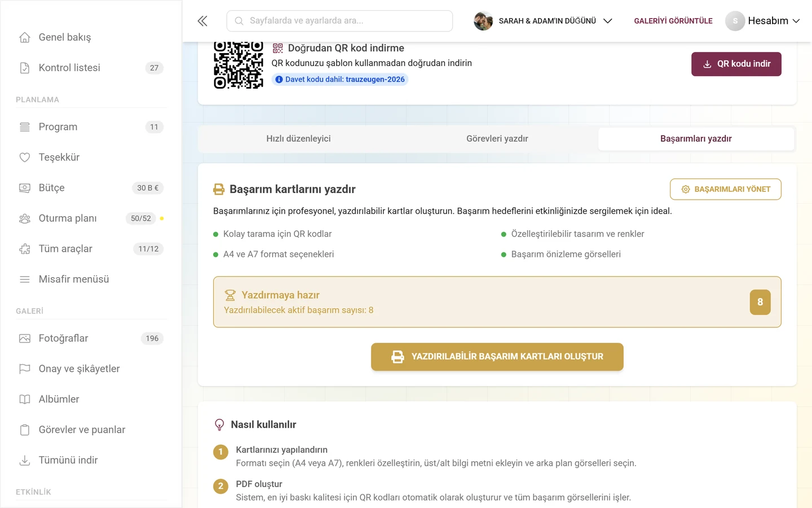Image resolution: width=812 pixels, height=508 pixels.
Task: Switch to the Hızlı düzenleyici tab
Action: point(298,139)
